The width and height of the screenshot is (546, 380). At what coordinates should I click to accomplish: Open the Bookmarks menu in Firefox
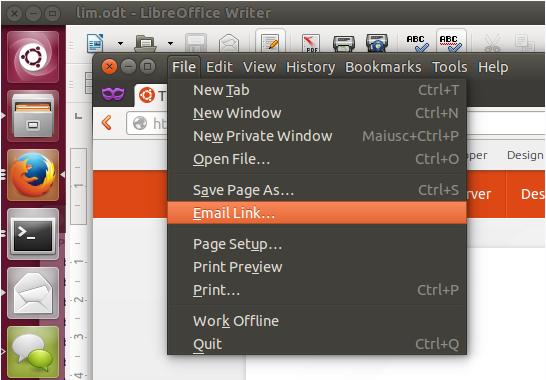pos(383,67)
